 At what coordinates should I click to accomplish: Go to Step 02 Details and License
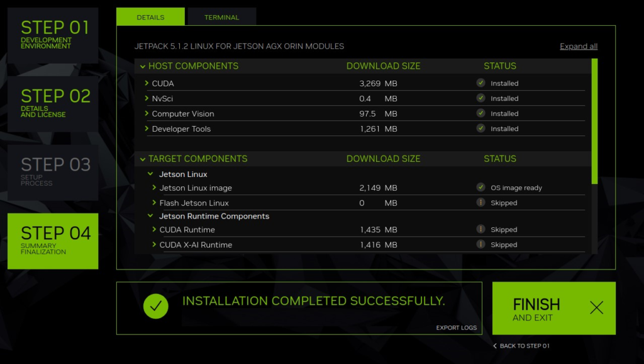pos(53,104)
